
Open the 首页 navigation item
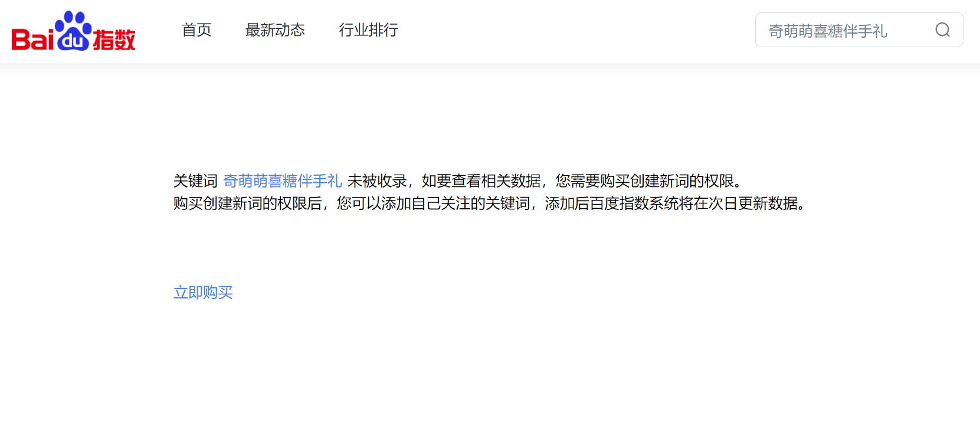pos(196,30)
